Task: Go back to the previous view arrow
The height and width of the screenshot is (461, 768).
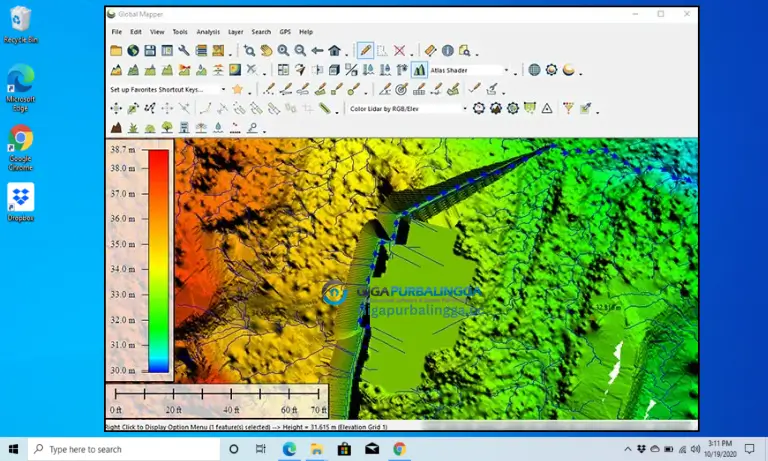Action: point(317,50)
